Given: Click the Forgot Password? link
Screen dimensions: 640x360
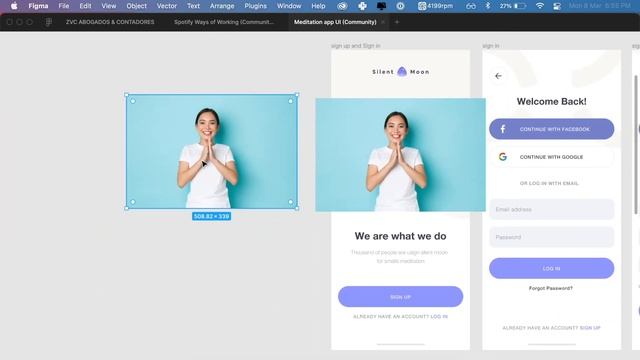Looking at the screenshot, I should 551,288.
